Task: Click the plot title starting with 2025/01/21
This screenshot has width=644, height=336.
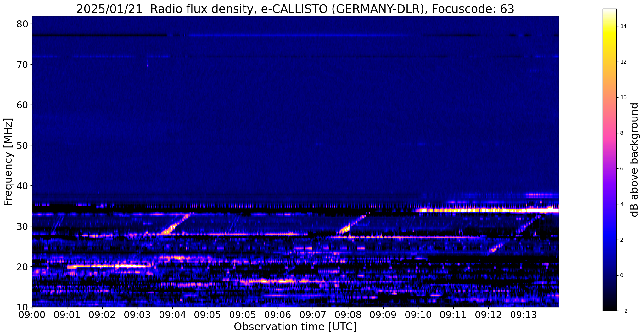Action: pos(295,9)
